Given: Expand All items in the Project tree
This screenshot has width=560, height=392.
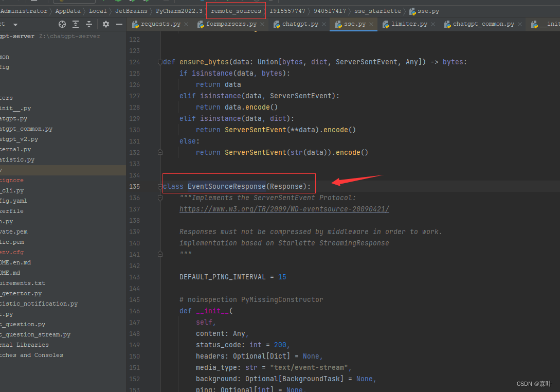Looking at the screenshot, I should tap(75, 24).
